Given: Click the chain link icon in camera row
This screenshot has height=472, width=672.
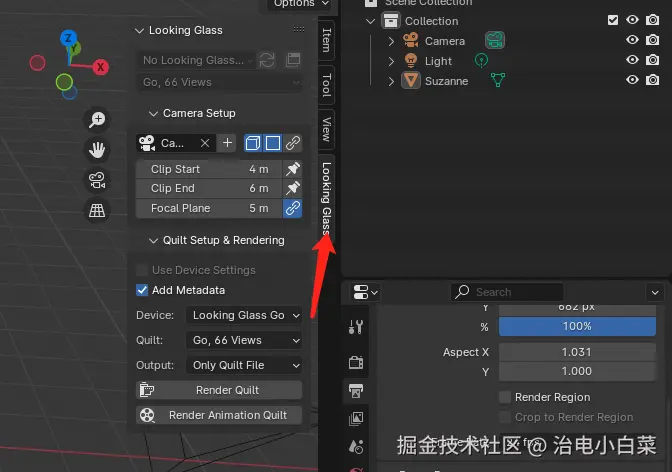Looking at the screenshot, I should pos(293,143).
